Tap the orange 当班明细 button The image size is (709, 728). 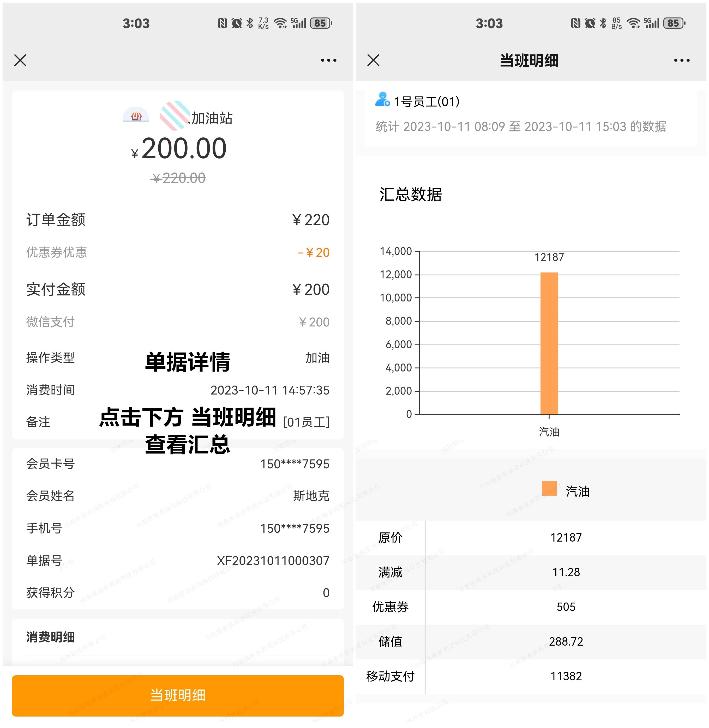pyautogui.click(x=178, y=695)
